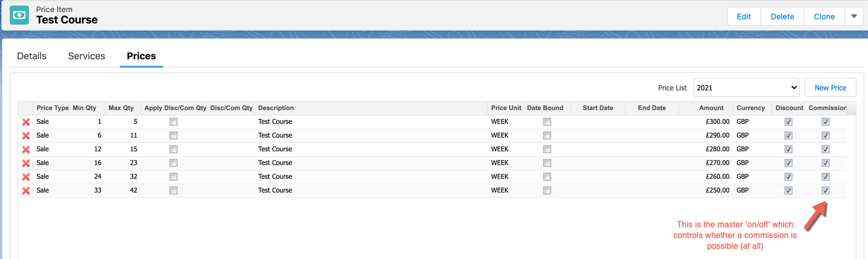Toggle Commission checkbox for the £250.00 row
The width and height of the screenshot is (868, 259).
pos(825,191)
